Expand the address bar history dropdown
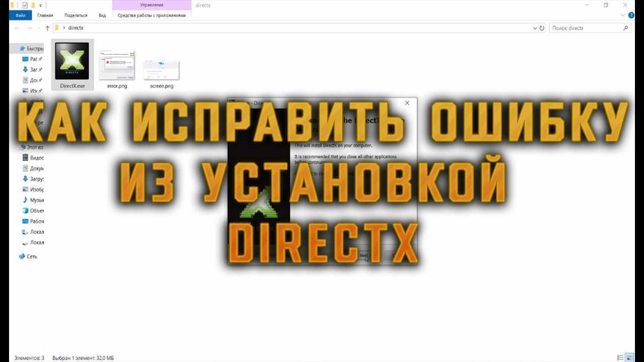This screenshot has width=644, height=362. [535, 29]
